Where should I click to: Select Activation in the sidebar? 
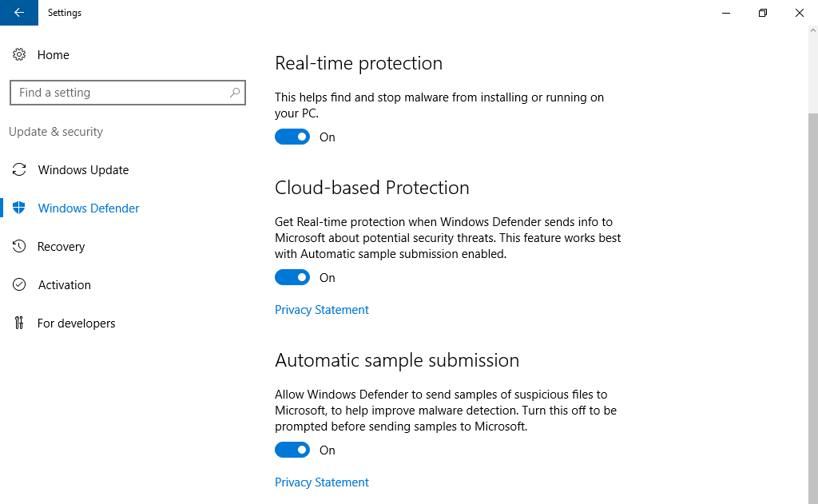[64, 285]
